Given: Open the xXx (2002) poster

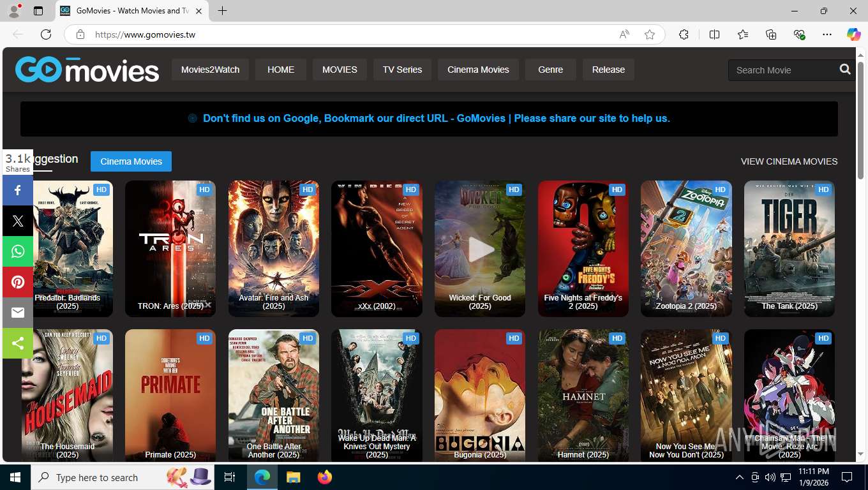Looking at the screenshot, I should [x=377, y=249].
